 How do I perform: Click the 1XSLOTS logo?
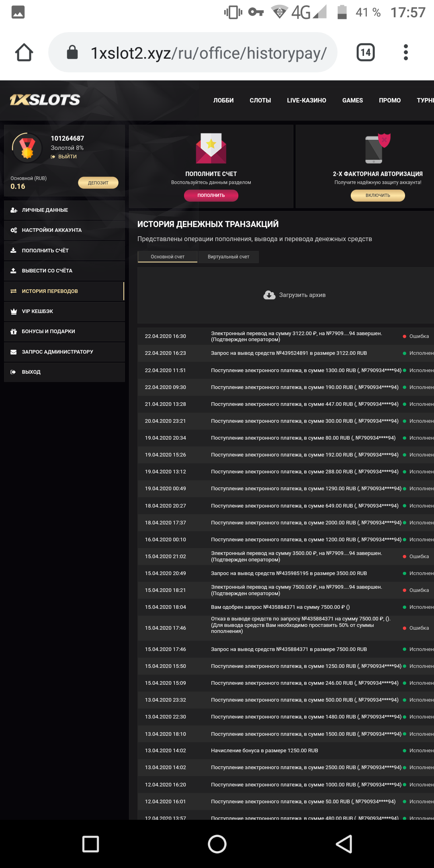click(45, 100)
